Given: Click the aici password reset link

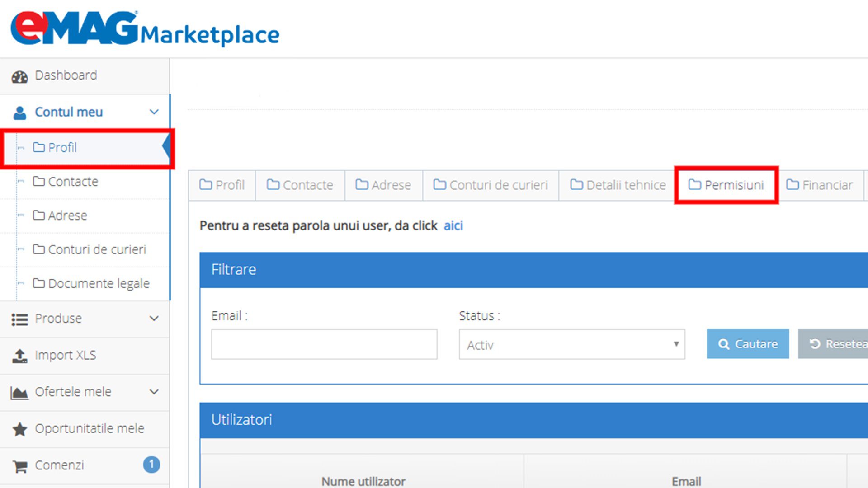Looking at the screenshot, I should click(x=453, y=225).
